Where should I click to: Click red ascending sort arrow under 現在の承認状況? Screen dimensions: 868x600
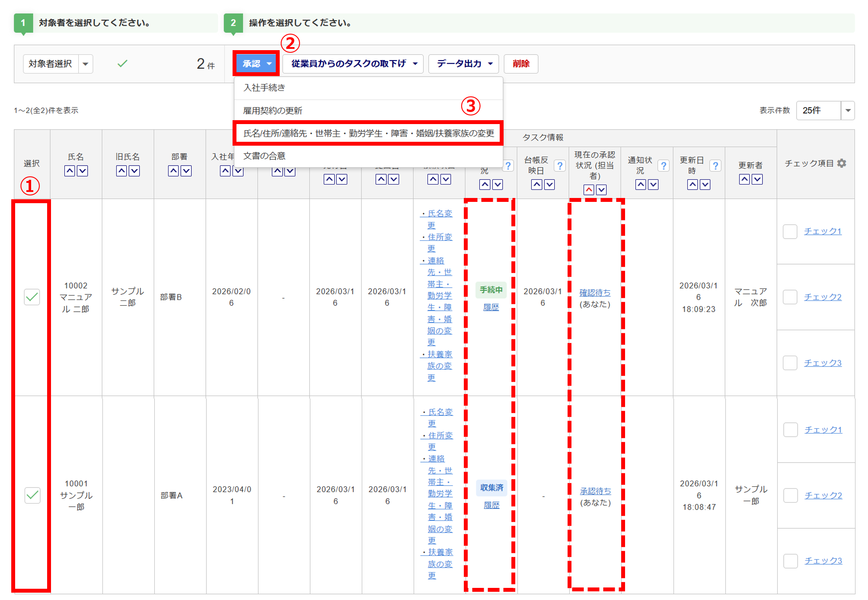pyautogui.click(x=588, y=190)
